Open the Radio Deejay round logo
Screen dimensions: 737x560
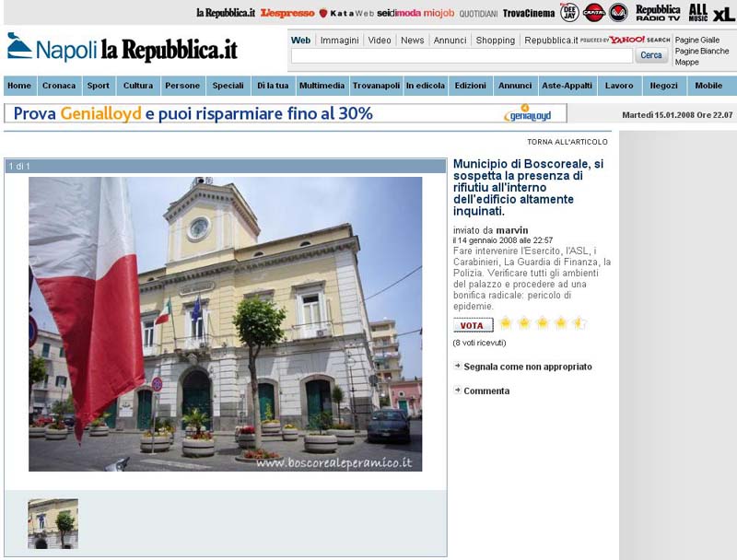tap(569, 13)
